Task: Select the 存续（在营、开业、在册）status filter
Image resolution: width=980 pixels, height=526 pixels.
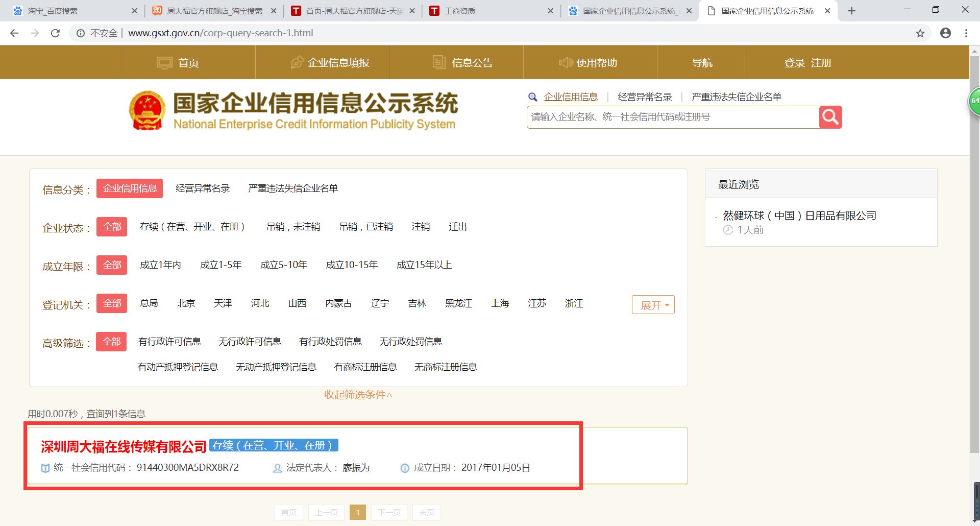Action: coord(193,227)
